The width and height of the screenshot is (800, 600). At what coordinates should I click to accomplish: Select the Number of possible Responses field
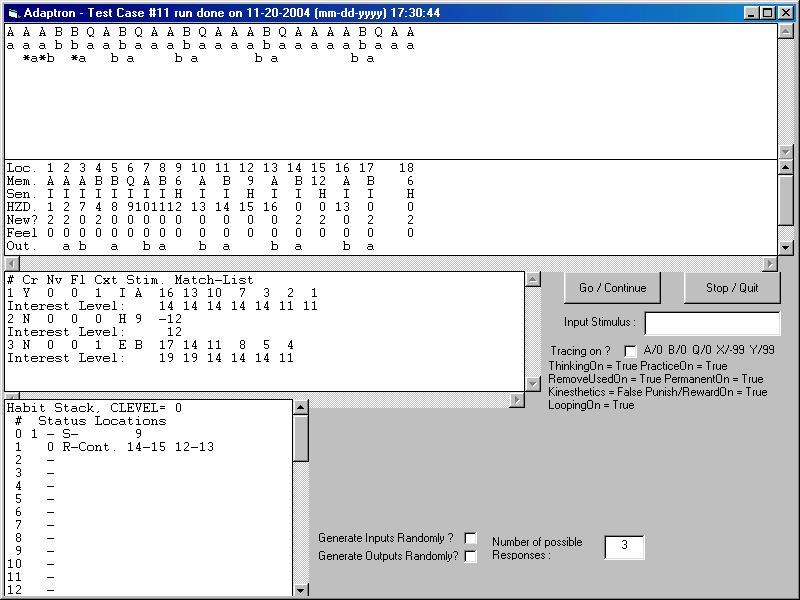tap(624, 547)
